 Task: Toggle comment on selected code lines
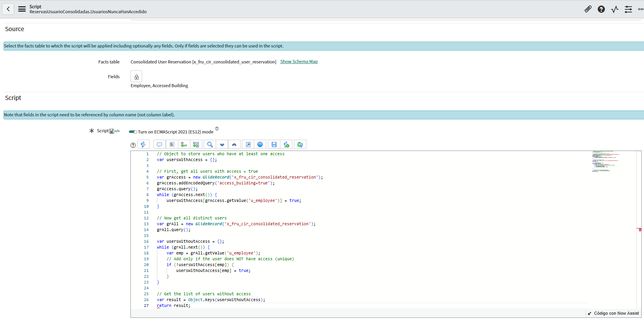tap(159, 144)
